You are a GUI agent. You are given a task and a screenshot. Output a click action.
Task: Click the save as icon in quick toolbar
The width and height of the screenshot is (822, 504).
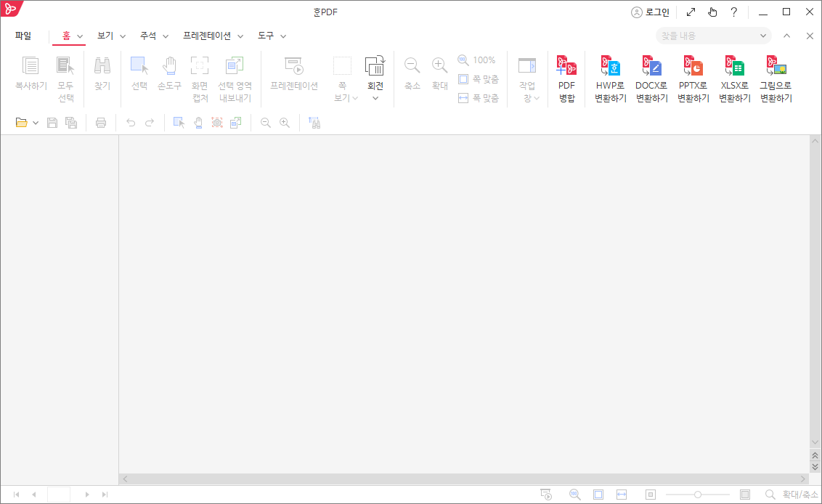[70, 123]
